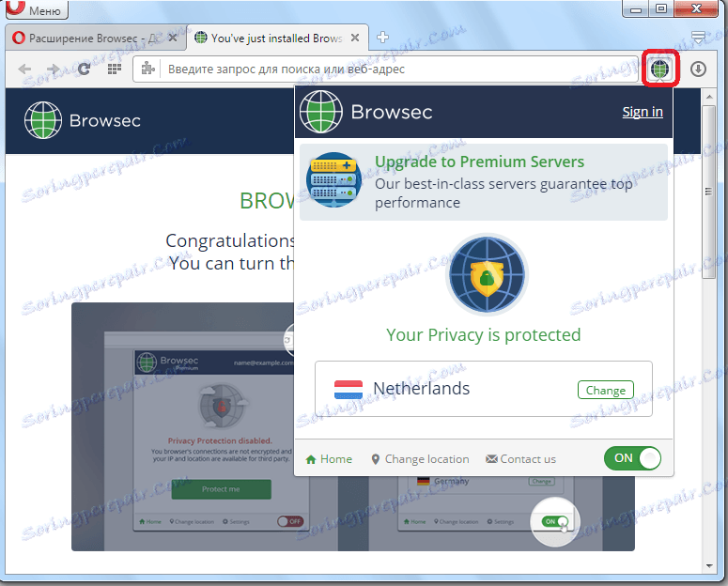This screenshot has height=586, width=728.
Task: Minimize the Opera window
Action: pyautogui.click(x=636, y=8)
